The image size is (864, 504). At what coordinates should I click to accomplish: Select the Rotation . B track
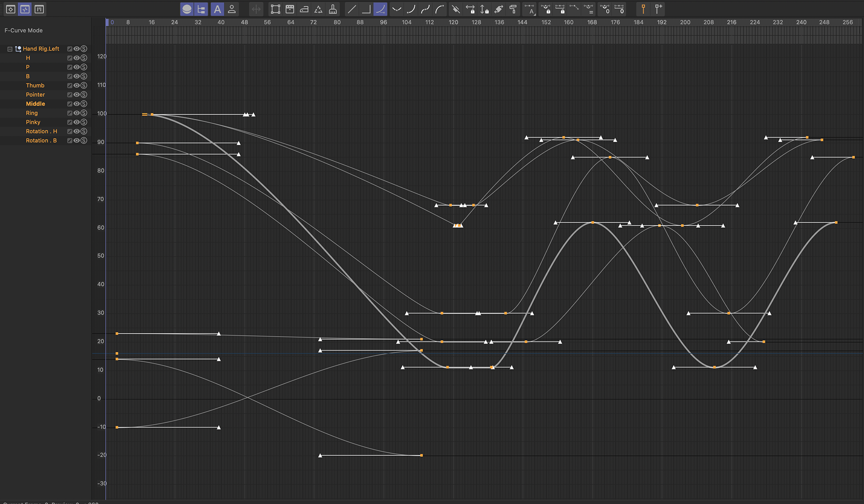click(41, 140)
